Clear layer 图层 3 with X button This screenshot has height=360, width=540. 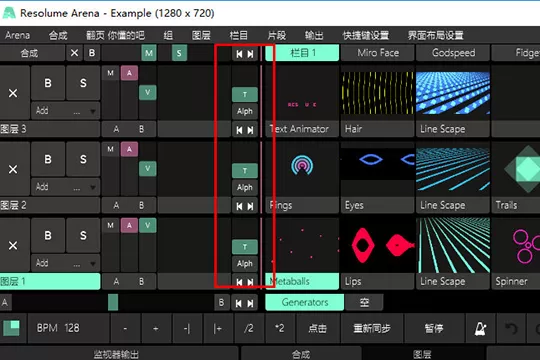(x=13, y=93)
